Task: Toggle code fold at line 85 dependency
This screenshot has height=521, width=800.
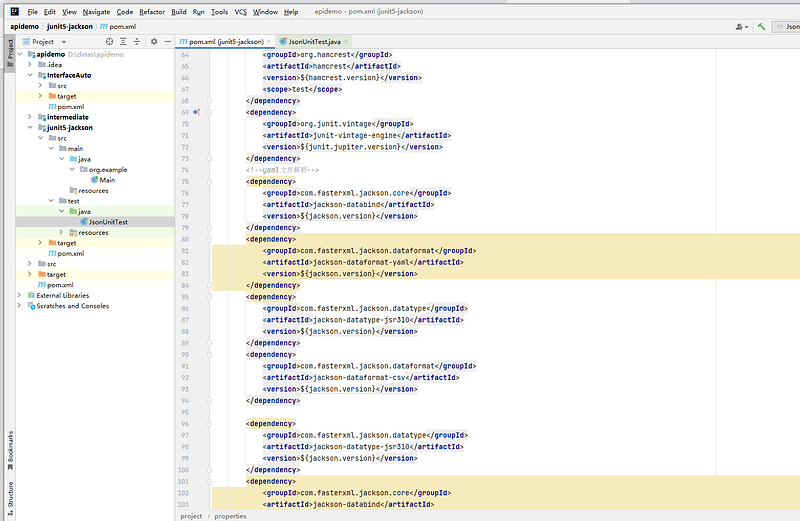Action: (x=209, y=297)
